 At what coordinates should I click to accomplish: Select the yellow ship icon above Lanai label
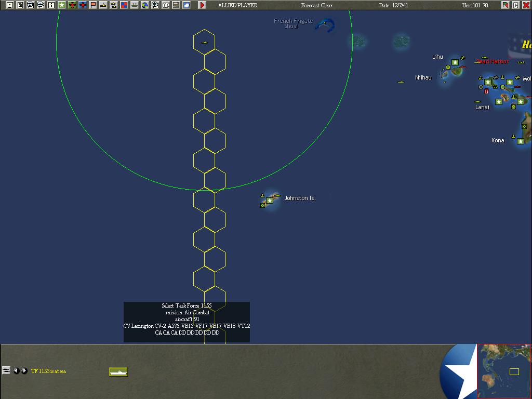(x=477, y=101)
